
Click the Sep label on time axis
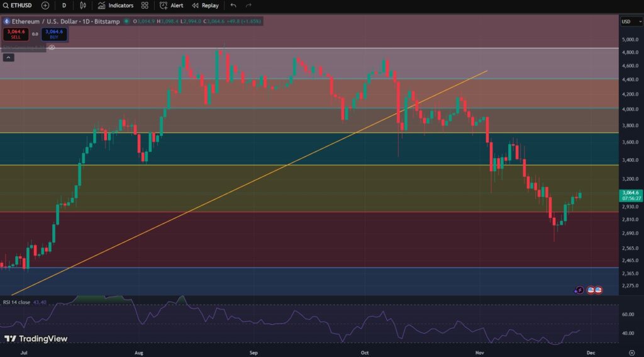(253, 353)
